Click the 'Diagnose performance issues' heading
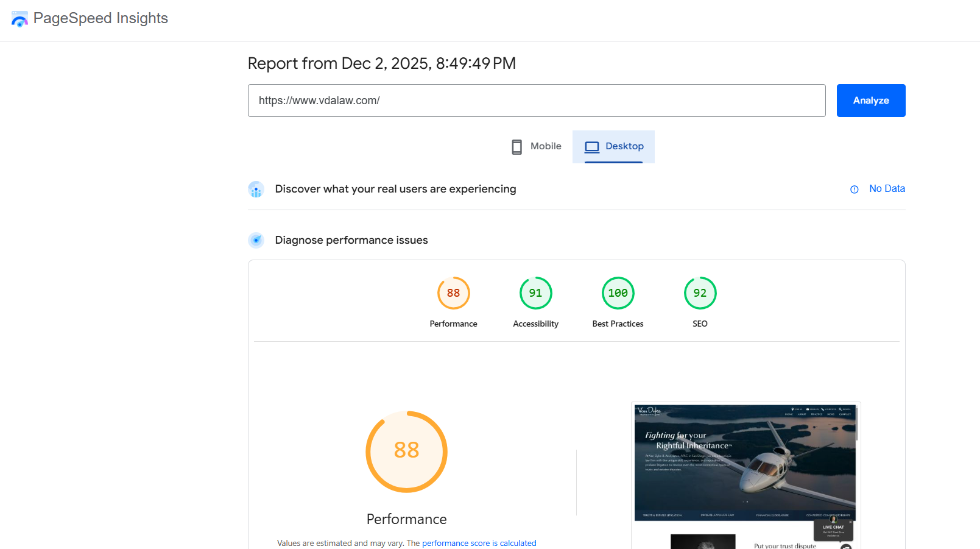The image size is (980, 549). (351, 240)
